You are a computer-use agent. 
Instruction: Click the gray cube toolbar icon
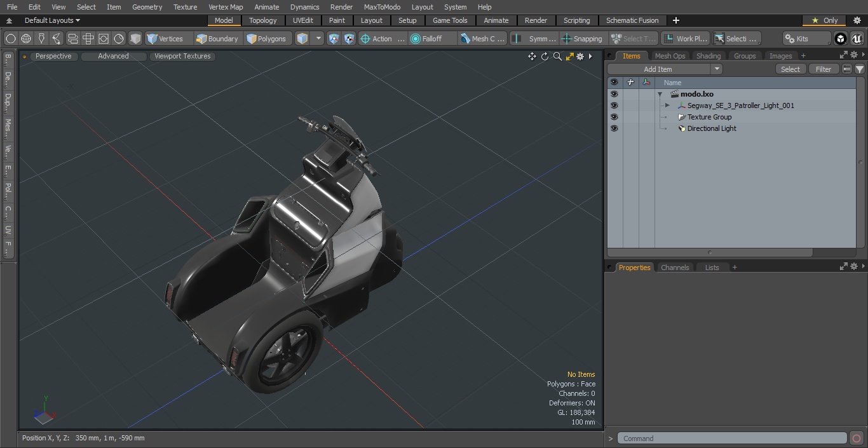[135, 39]
